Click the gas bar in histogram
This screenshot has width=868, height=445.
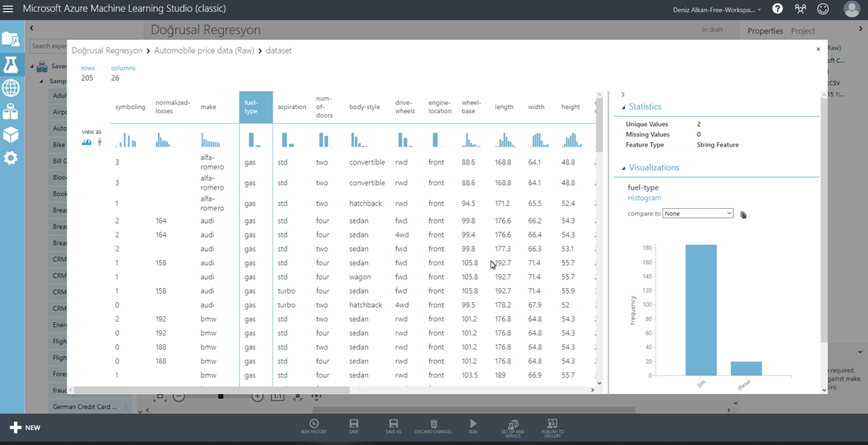pyautogui.click(x=701, y=310)
